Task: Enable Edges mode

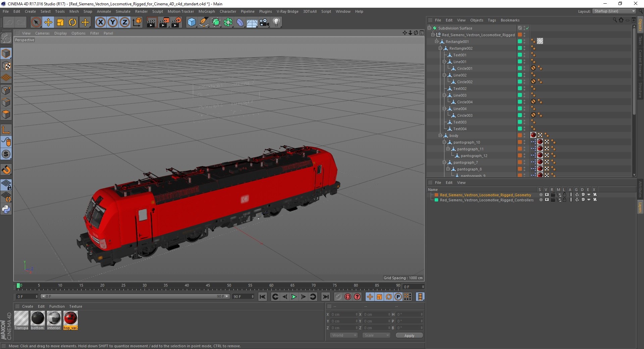Action: pyautogui.click(x=6, y=102)
